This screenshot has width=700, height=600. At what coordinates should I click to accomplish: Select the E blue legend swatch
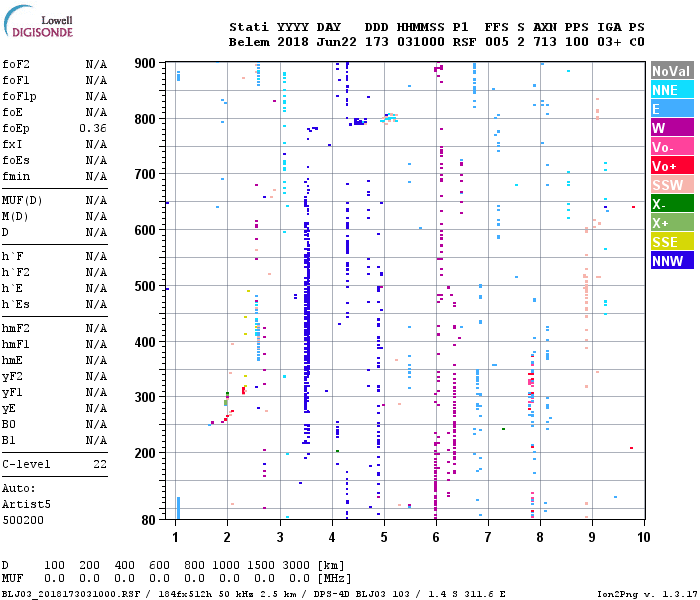672,109
